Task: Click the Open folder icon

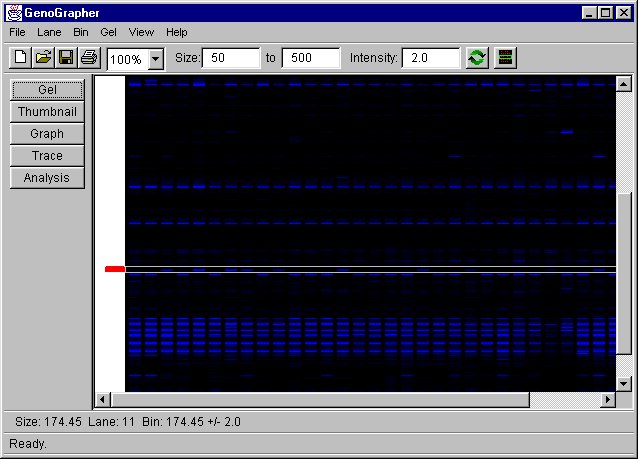Action: [x=43, y=58]
